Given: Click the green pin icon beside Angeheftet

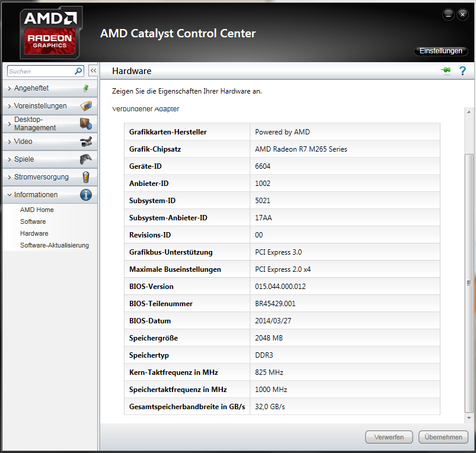Looking at the screenshot, I should (x=86, y=88).
